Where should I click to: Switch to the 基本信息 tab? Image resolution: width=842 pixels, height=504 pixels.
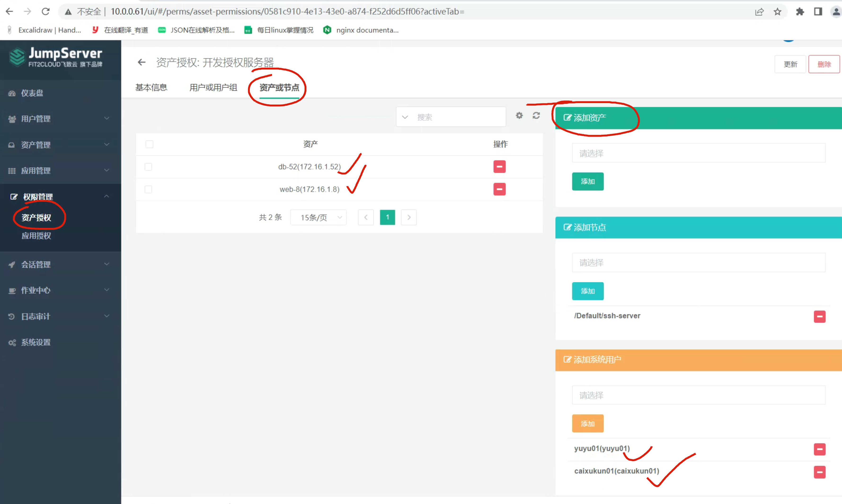[151, 88]
